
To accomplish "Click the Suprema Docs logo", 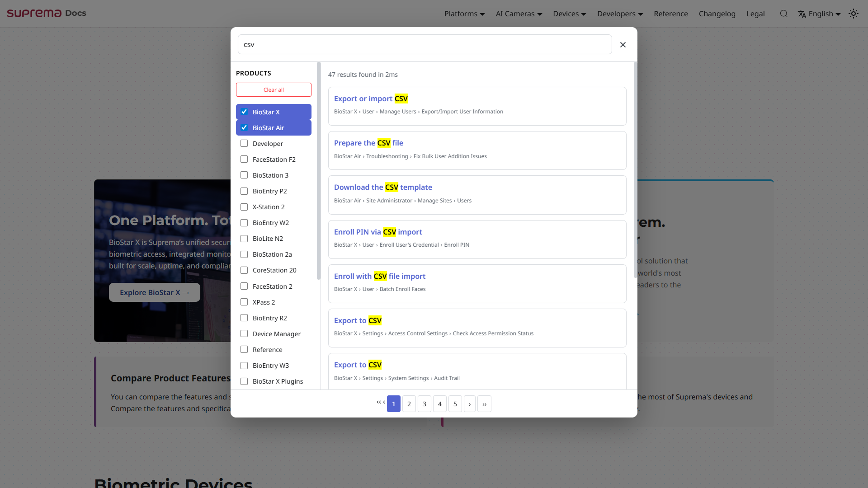I will pyautogui.click(x=47, y=13).
